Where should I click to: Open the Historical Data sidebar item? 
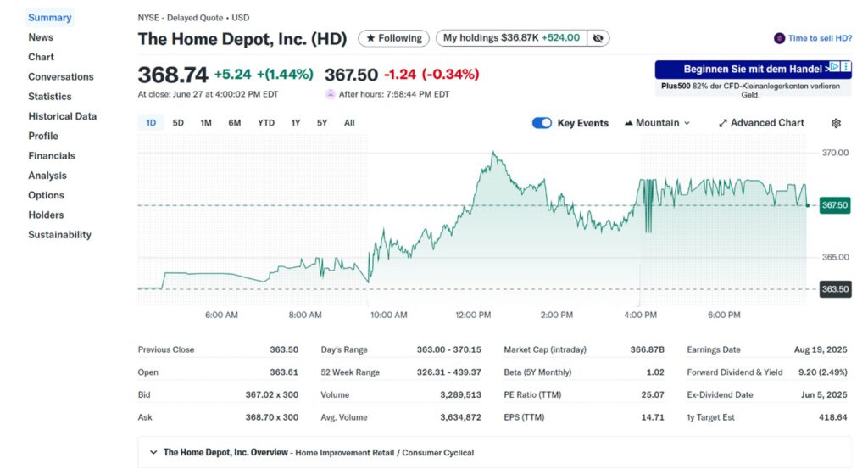click(x=63, y=116)
